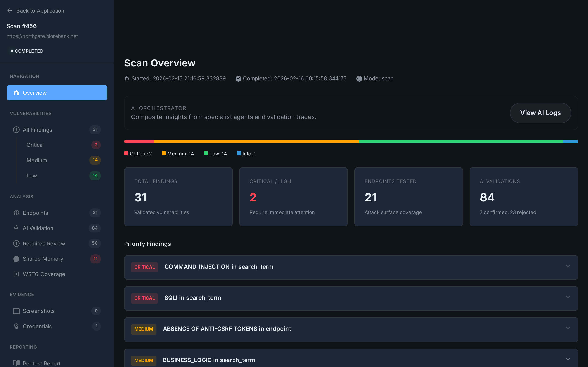Screen dimensions: 588x367
Task: Click the Screenshots evidence icon
Action: (x=16, y=311)
